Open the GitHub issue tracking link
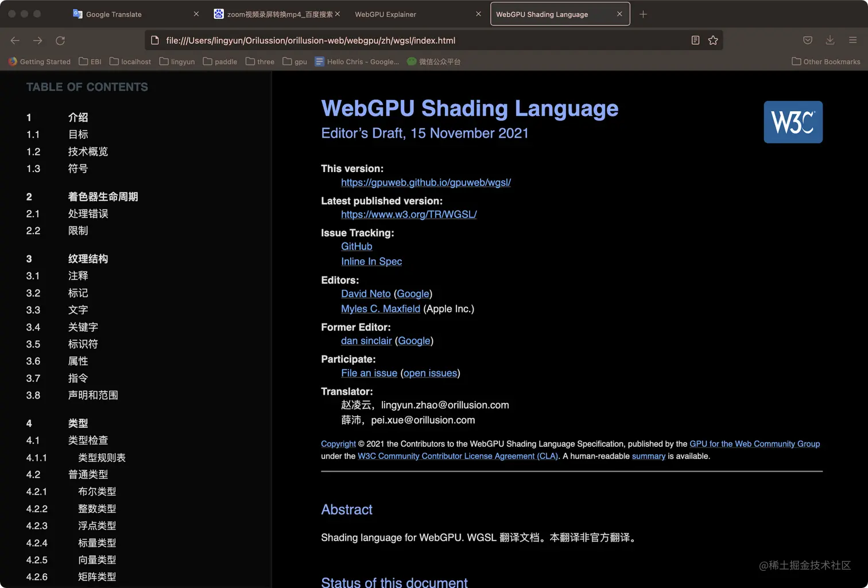The height and width of the screenshot is (588, 868). tap(356, 246)
